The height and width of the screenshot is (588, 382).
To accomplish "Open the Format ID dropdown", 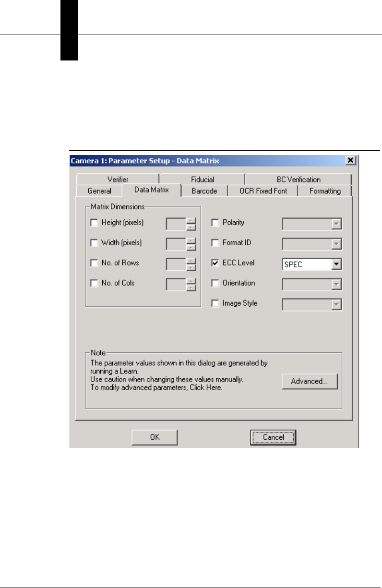I will 312,244.
